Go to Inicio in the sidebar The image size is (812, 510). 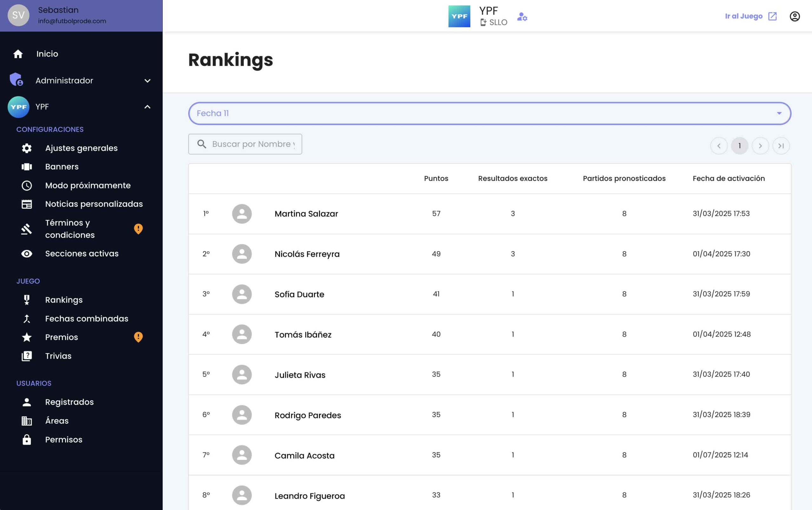click(x=47, y=54)
